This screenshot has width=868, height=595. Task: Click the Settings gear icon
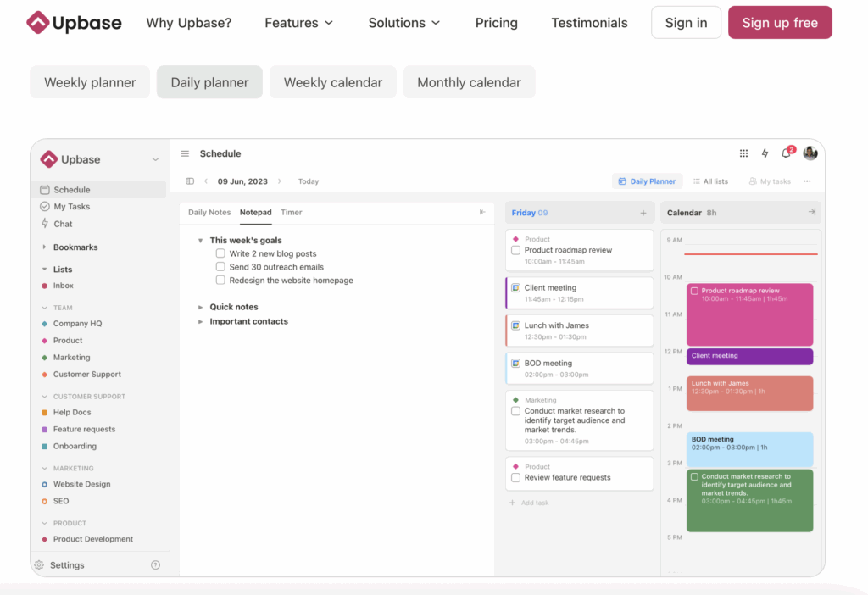tap(39, 565)
